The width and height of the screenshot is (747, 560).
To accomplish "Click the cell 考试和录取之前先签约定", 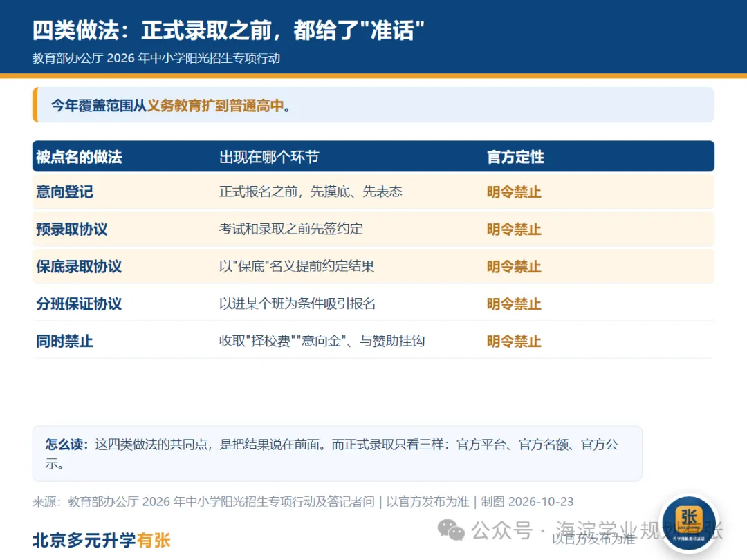I will pyautogui.click(x=291, y=229).
